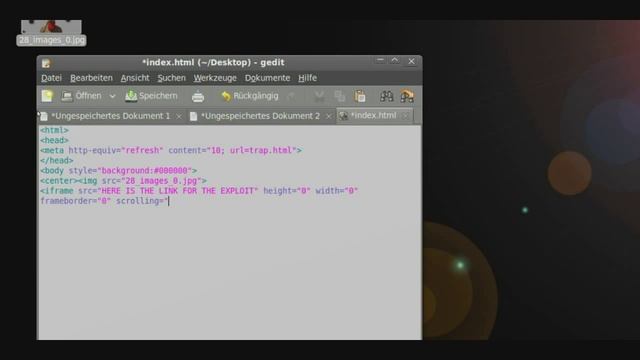
Task: Open the Hilfe menu
Action: (x=307, y=78)
